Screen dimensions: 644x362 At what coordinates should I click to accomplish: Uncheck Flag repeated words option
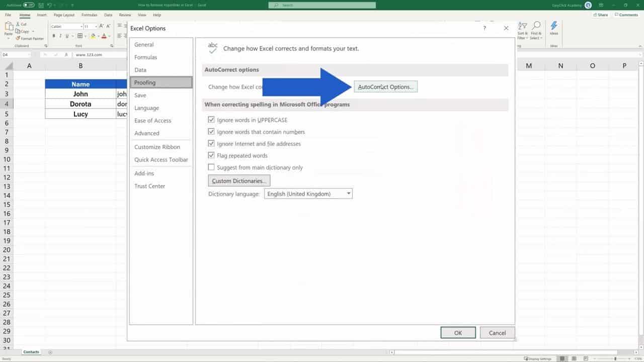(x=211, y=155)
